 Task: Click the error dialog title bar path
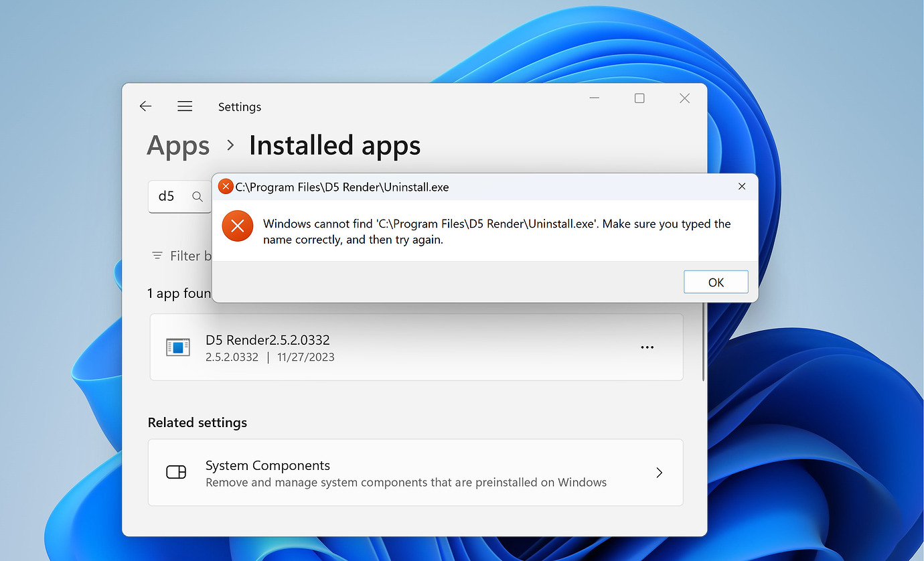point(342,187)
